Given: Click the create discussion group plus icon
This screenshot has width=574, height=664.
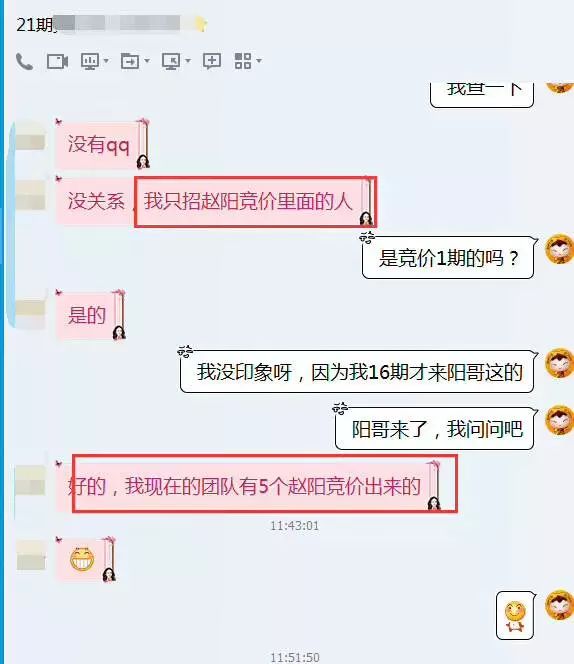Looking at the screenshot, I should [x=212, y=61].
